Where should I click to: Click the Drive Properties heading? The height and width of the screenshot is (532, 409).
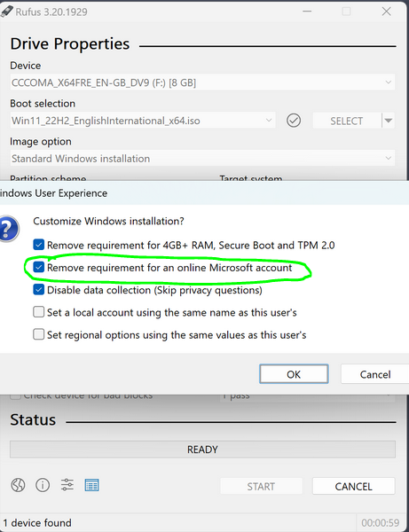(x=69, y=44)
